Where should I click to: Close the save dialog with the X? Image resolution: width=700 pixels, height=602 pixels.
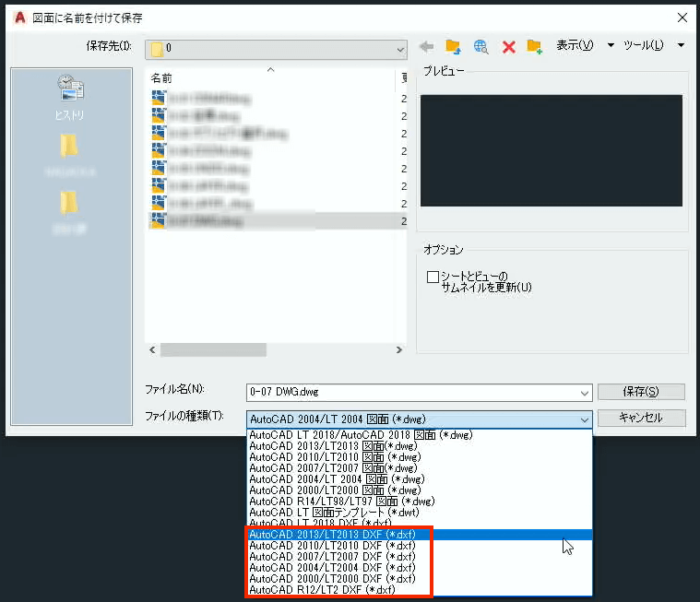(x=682, y=18)
